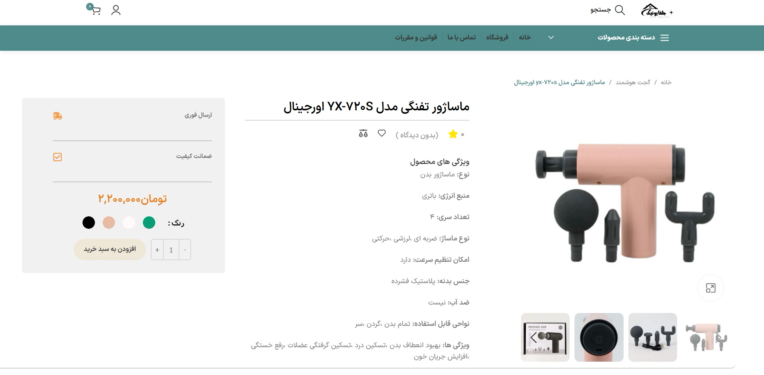Open the user account icon
The height and width of the screenshot is (375, 764).
coord(115,10)
